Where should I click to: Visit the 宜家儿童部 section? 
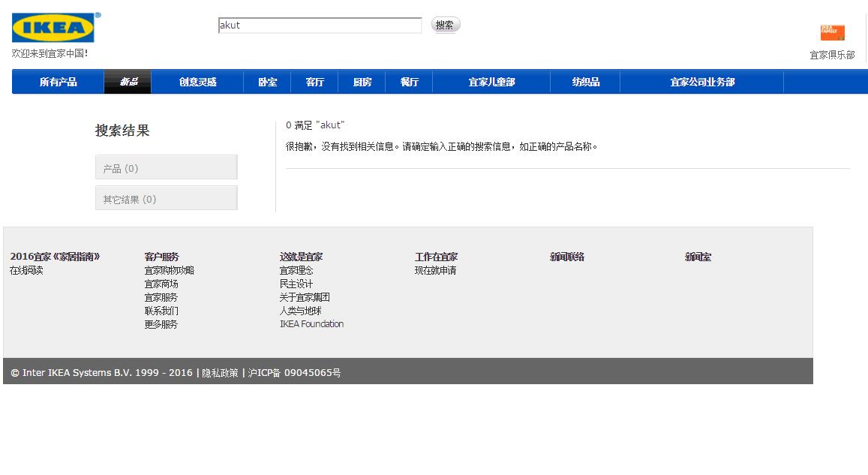tap(491, 81)
